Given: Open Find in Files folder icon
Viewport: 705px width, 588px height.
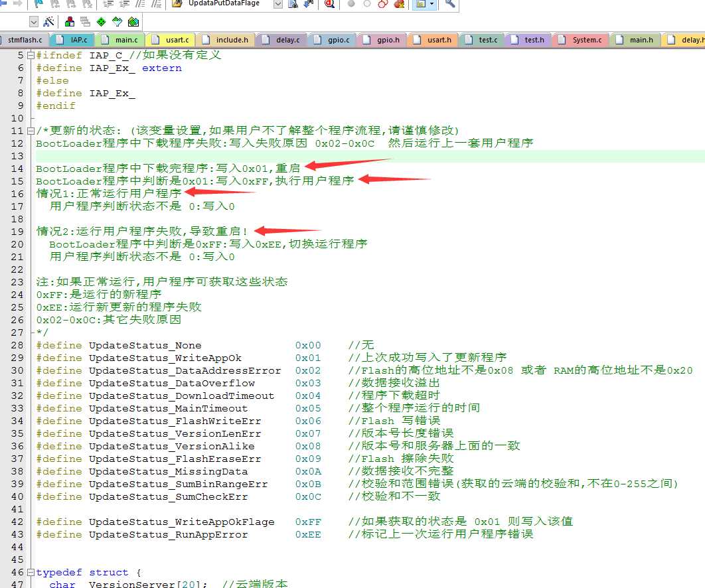Looking at the screenshot, I should click(177, 4).
